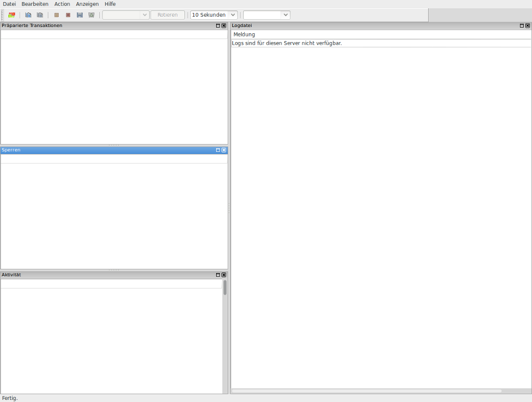Screen dimensions: 532x402
Task: Click the Cancel query icon
Action: click(57, 15)
